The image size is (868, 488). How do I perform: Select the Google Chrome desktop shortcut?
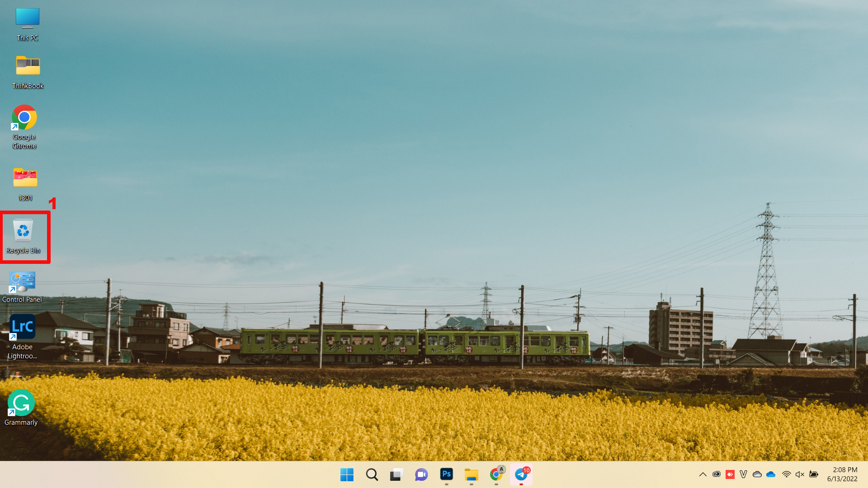click(24, 127)
